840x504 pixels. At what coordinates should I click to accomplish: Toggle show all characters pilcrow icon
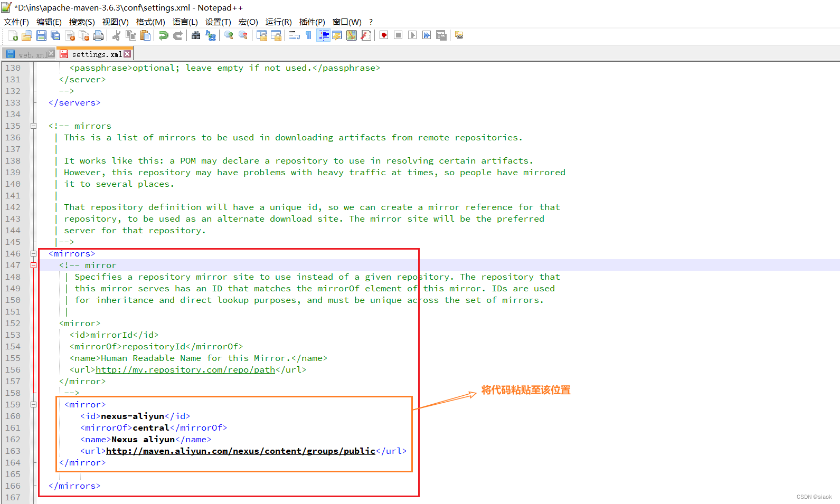click(x=308, y=35)
